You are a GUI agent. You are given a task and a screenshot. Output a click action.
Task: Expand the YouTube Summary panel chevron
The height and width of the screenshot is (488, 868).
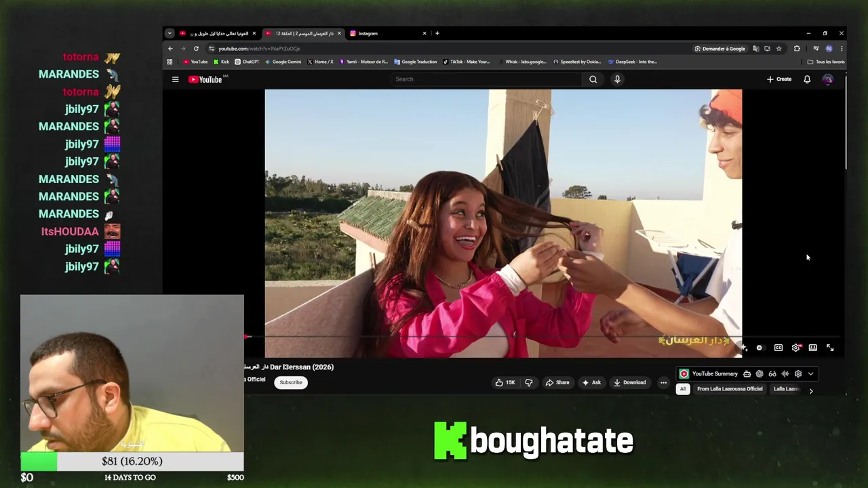[810, 374]
